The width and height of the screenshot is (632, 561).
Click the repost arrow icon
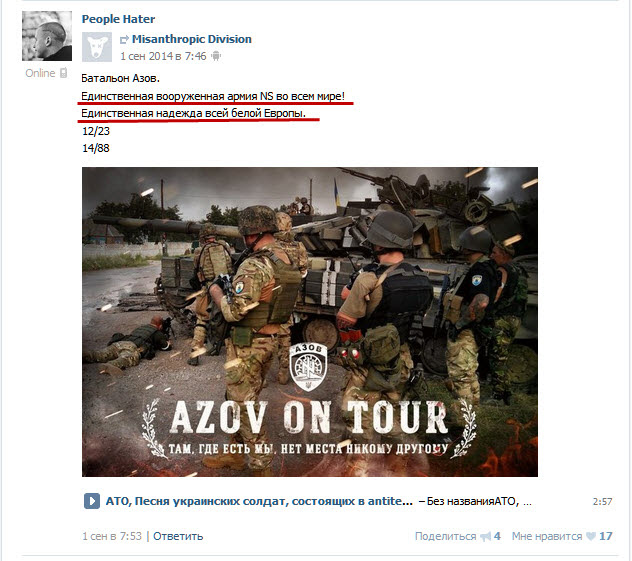(125, 39)
